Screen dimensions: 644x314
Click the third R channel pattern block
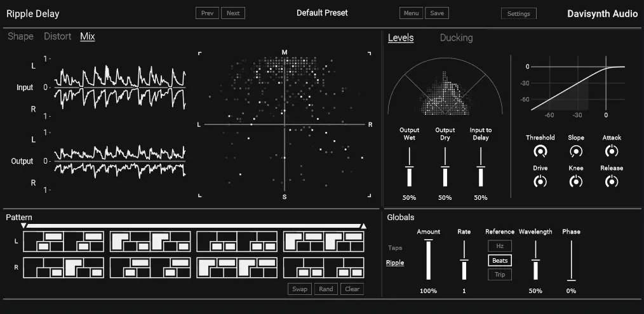[x=237, y=268]
